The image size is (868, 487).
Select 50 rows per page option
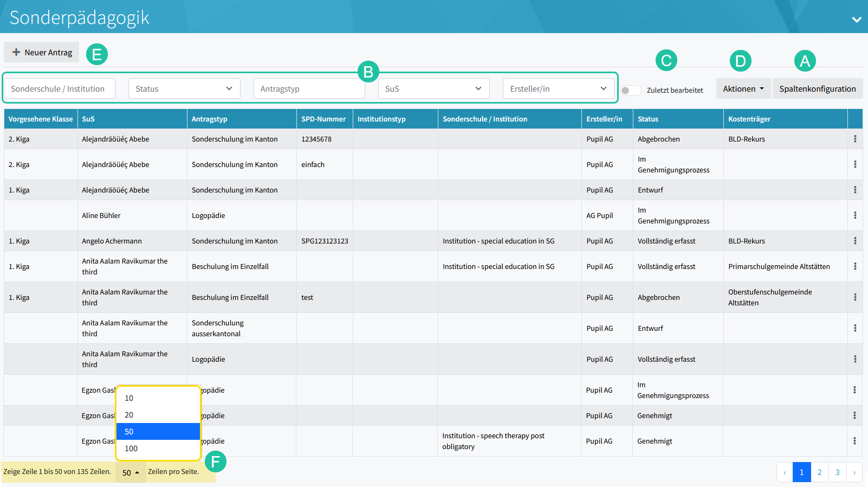pos(158,432)
